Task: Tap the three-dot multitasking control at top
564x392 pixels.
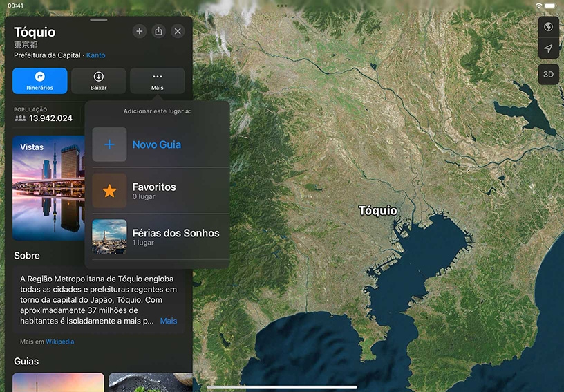Action: click(282, 6)
